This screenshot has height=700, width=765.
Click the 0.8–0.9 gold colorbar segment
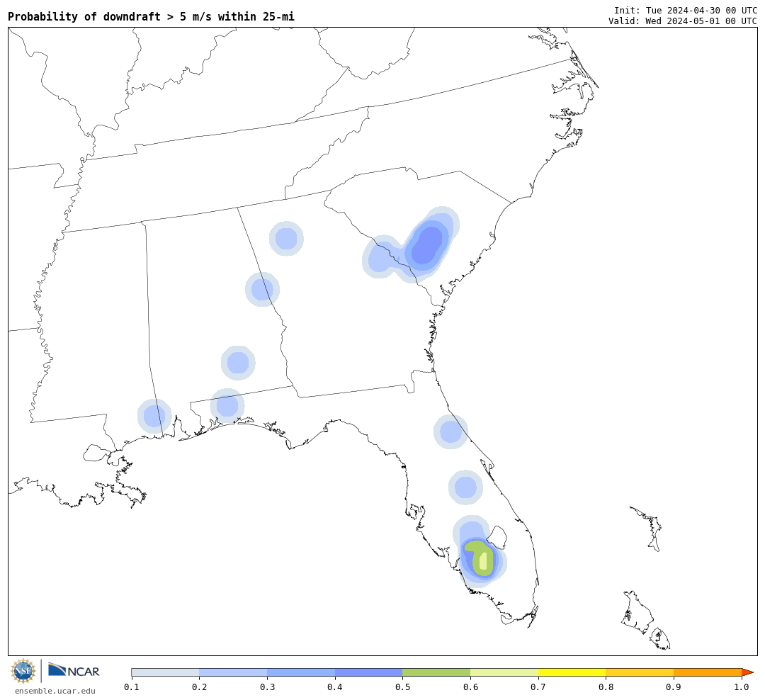click(640, 672)
